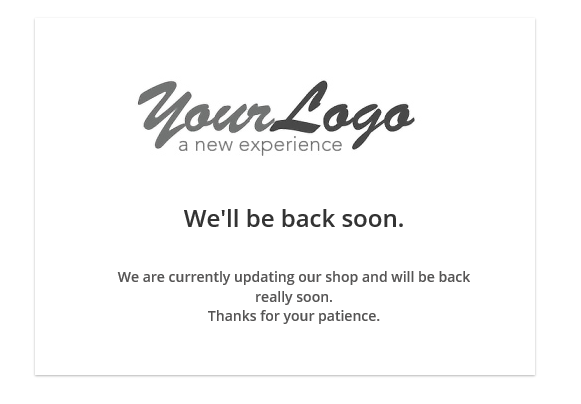Viewport: 581px width, 404px height.
Task: Click the word 'Logo' in the logo
Action: (x=343, y=115)
